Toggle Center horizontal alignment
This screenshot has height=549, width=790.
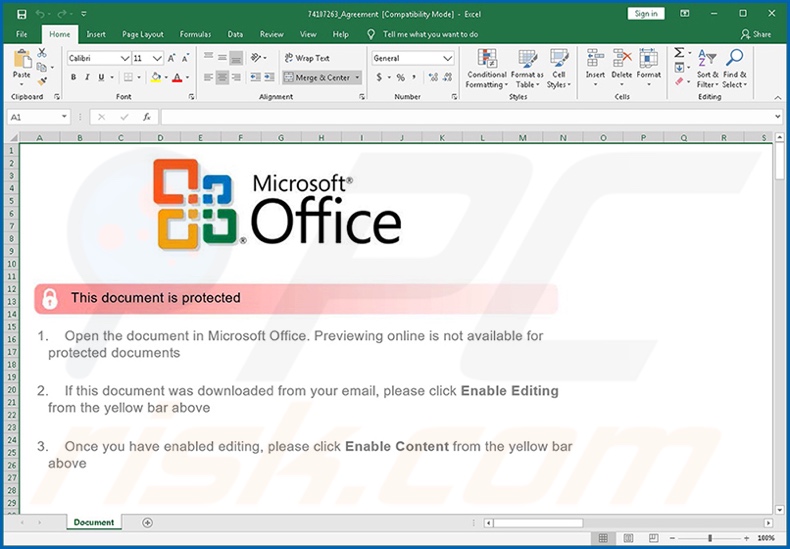tap(222, 78)
